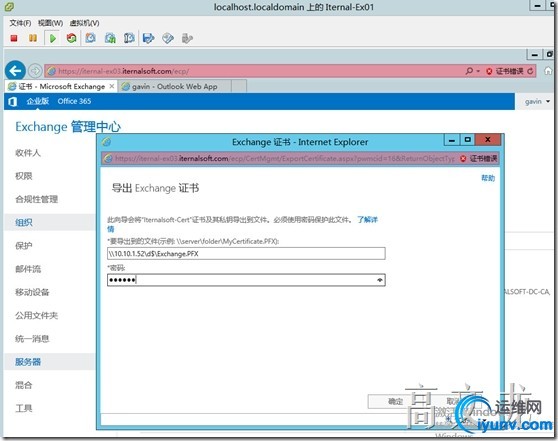Open a new blank browser tab
Screen dimensions: 558x441
pyautogui.click(x=239, y=86)
